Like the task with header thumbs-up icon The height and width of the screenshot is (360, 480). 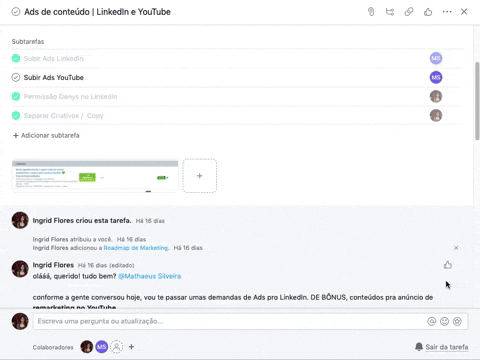coord(428,12)
